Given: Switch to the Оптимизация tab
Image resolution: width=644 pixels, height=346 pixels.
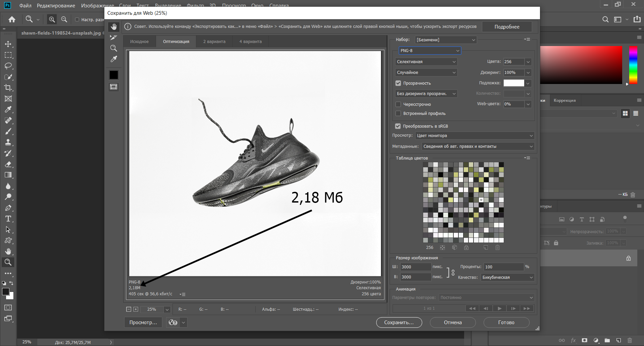Looking at the screenshot, I should click(176, 42).
